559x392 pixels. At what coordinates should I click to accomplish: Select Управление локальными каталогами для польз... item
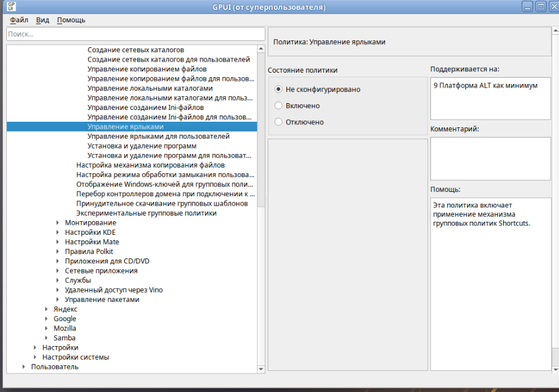(170, 98)
